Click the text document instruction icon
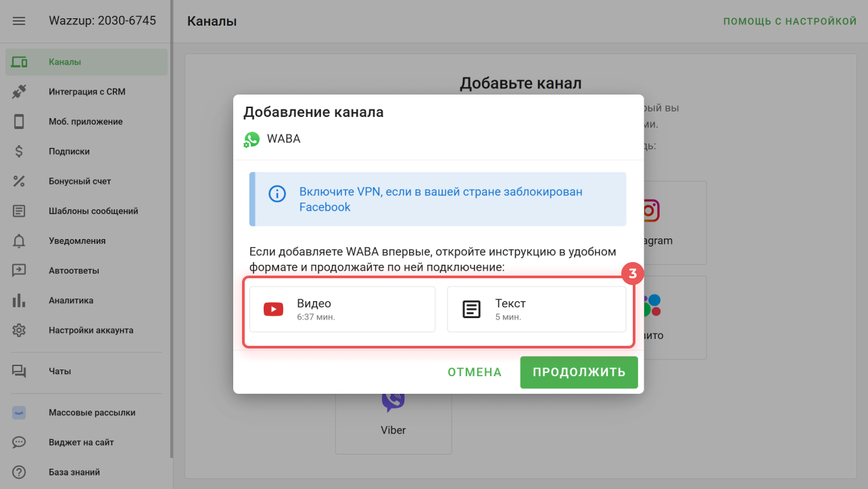This screenshot has height=489, width=868. (x=471, y=309)
